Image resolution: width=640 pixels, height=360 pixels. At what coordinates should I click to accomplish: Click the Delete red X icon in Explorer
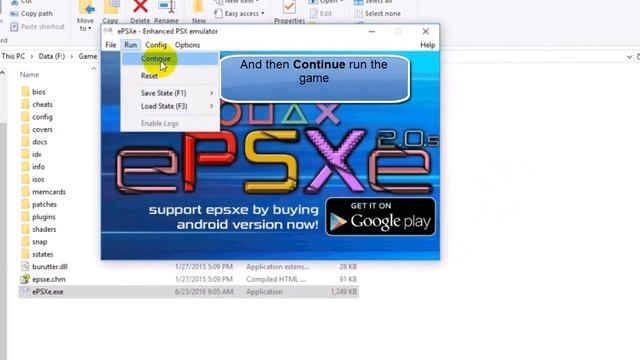click(140, 7)
